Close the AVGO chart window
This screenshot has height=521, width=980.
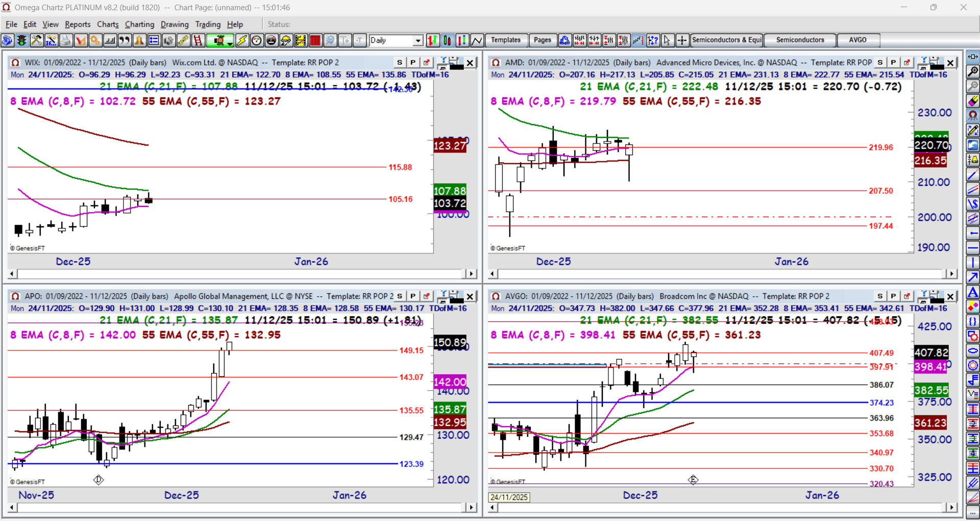point(950,296)
